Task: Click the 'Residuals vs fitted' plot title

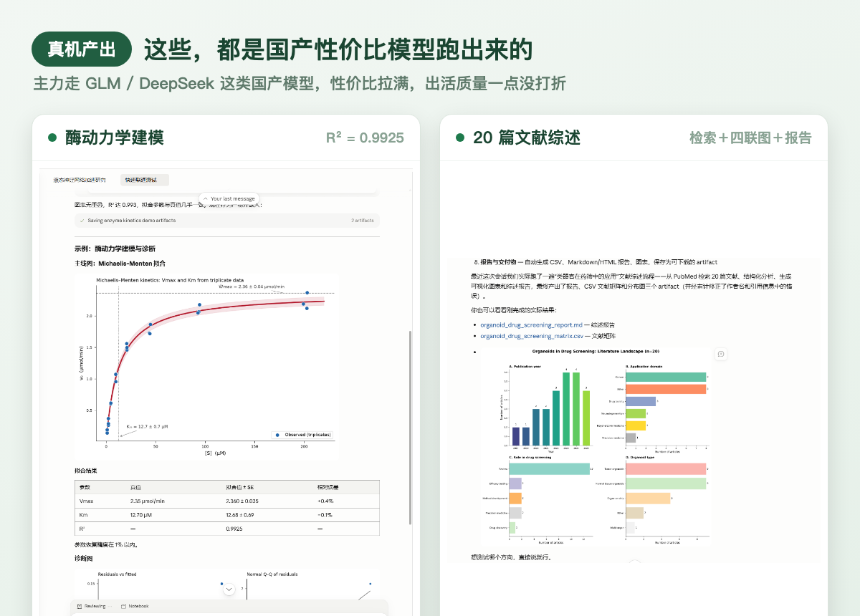Action: (117, 574)
